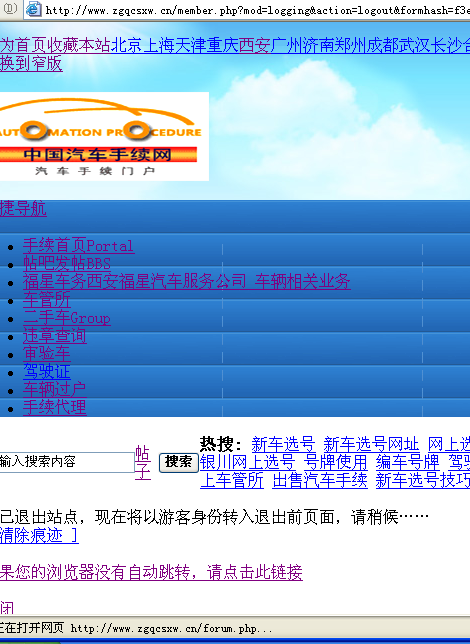Select the 济南 city link
Screen dimensions: 470x644
click(319, 45)
